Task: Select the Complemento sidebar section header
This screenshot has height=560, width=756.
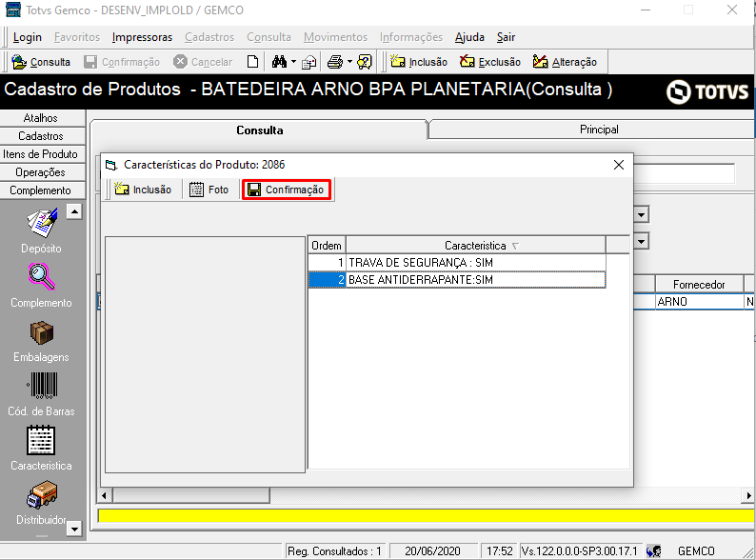Action: [43, 190]
